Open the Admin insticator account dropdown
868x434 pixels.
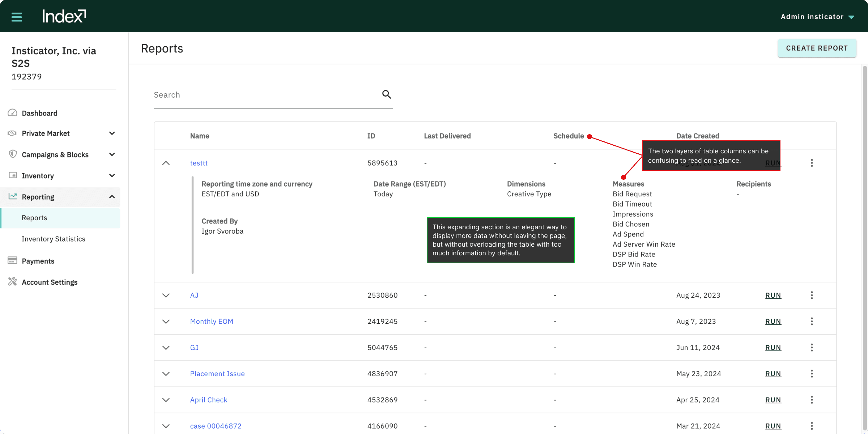pos(817,17)
